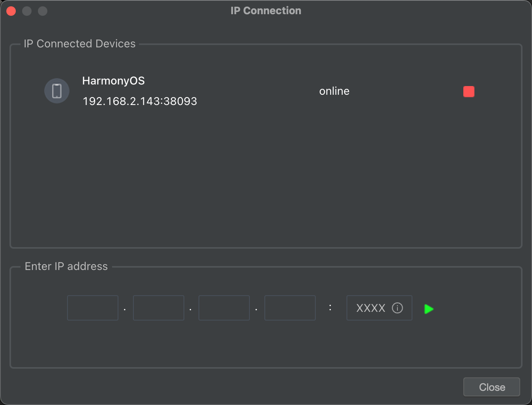532x405 pixels.
Task: Click the 192.168.2.143:38093 address text
Action: [x=140, y=101]
